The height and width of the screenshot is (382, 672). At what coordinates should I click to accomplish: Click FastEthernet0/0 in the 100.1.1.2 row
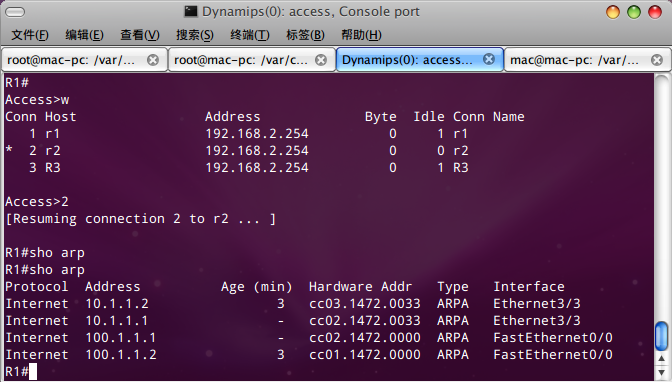tap(553, 355)
